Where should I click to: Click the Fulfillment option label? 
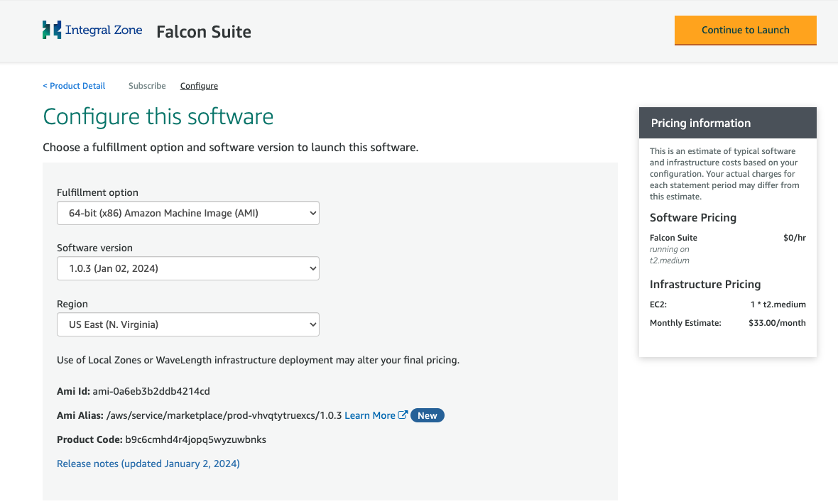[97, 192]
